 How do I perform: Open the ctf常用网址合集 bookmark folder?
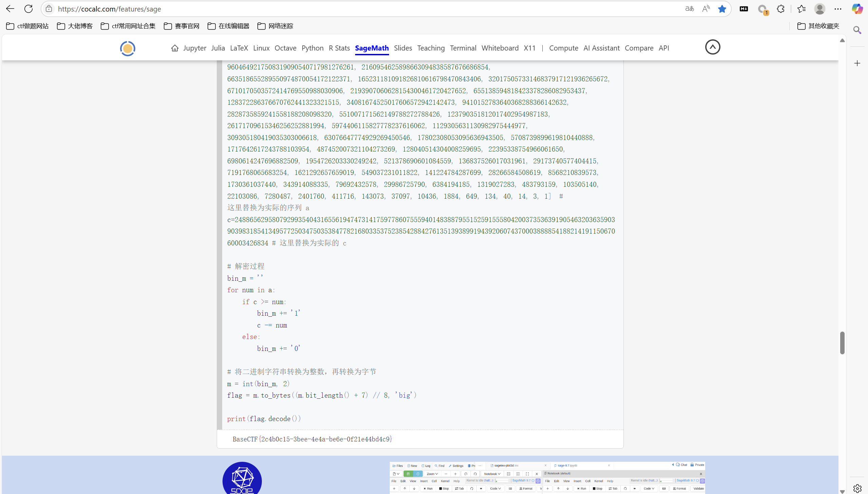128,26
